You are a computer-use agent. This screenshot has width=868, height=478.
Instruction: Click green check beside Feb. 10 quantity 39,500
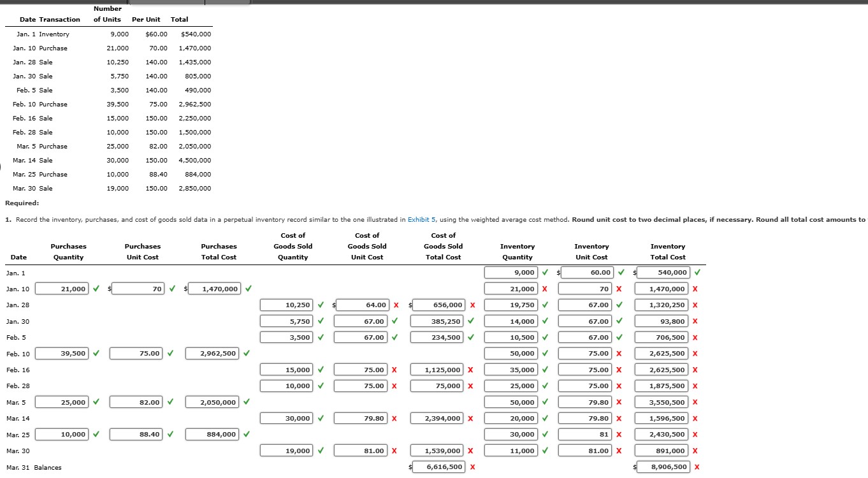tap(96, 353)
